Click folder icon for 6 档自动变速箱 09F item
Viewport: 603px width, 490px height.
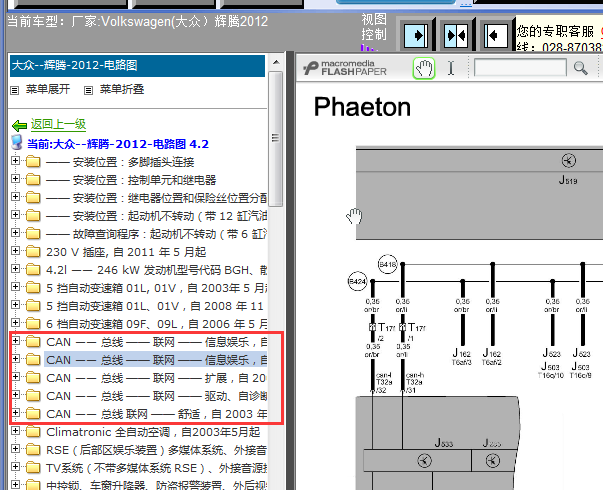point(33,323)
